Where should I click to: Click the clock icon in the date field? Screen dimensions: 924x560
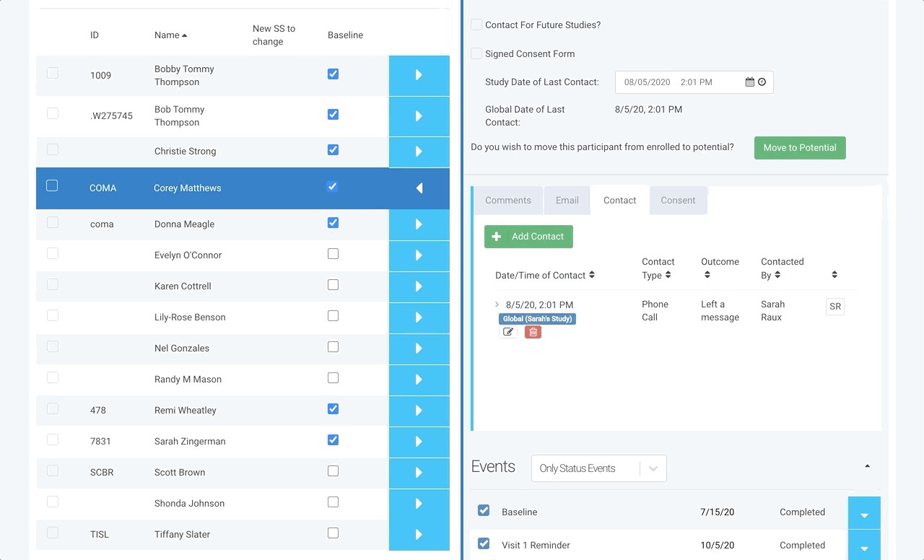tap(762, 82)
